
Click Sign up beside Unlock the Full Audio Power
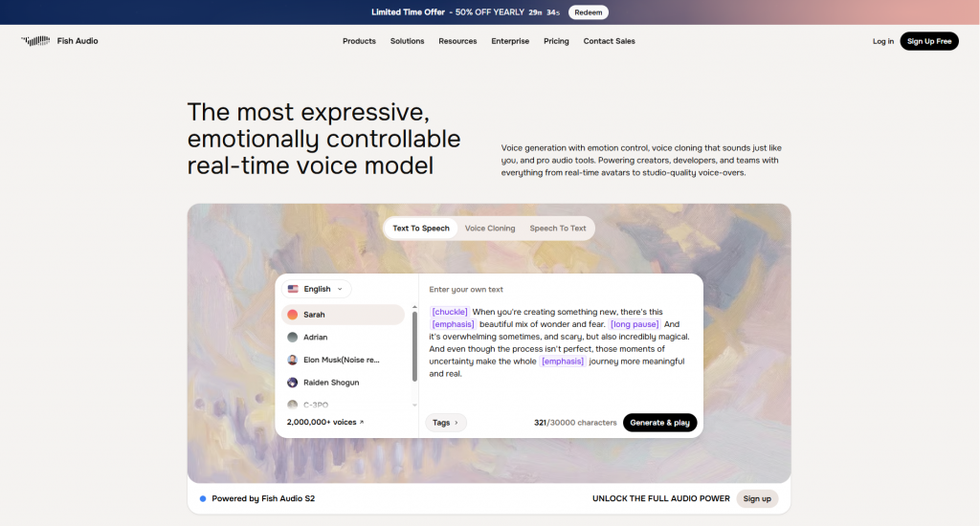pyautogui.click(x=757, y=498)
